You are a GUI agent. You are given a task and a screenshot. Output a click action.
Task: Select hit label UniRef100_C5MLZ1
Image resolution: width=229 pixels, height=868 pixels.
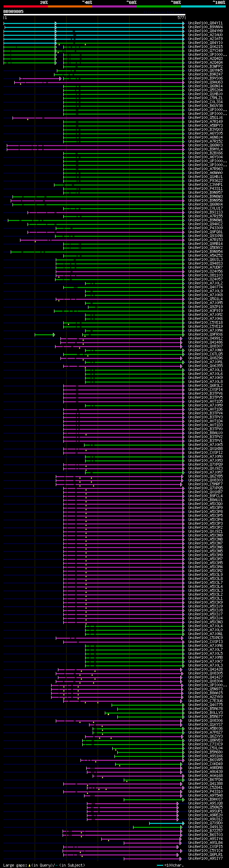pos(205,98)
